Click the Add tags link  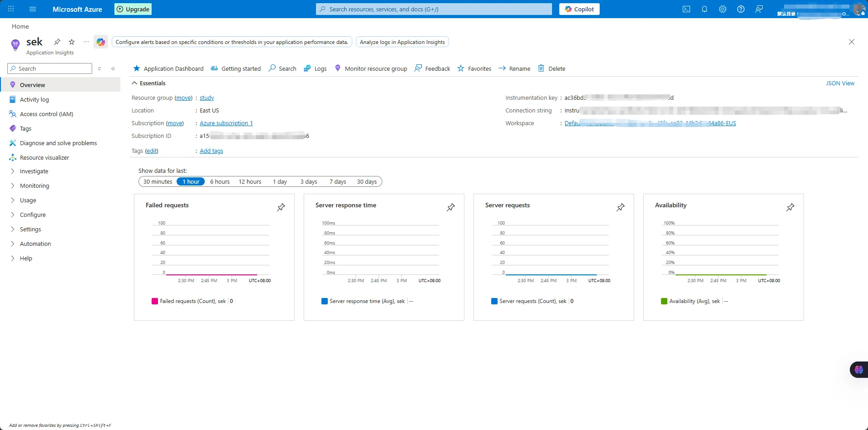211,151
